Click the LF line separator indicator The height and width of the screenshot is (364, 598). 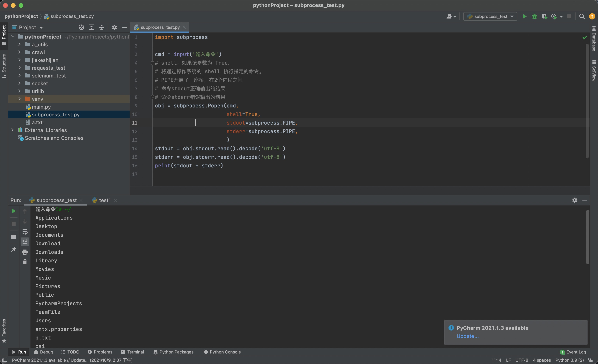(x=508, y=360)
